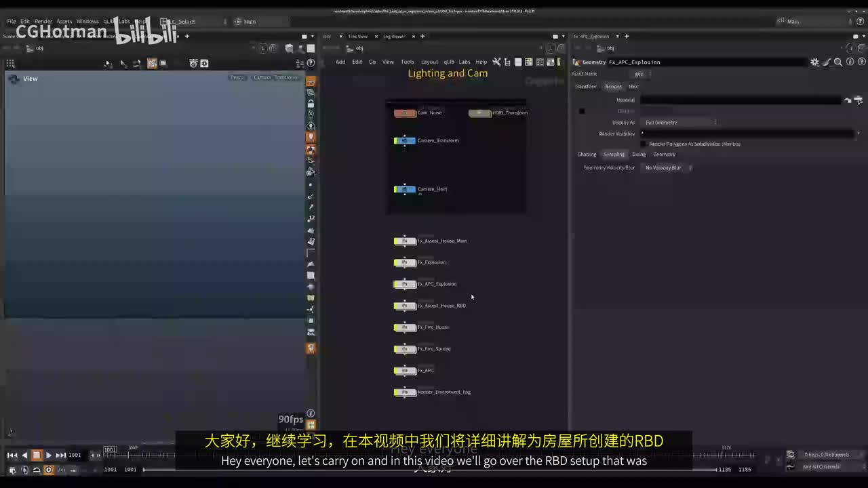Toggle the checkbox below Material label
This screenshot has height=488, width=868.
(x=582, y=111)
